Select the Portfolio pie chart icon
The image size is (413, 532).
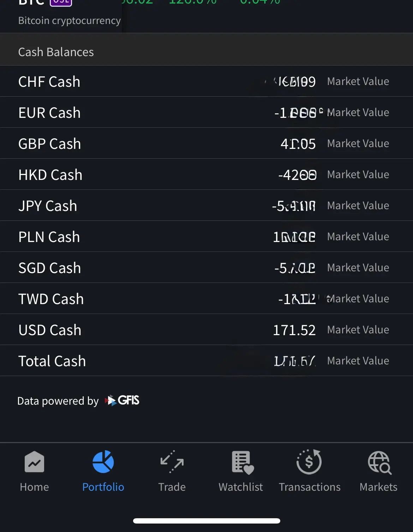(103, 461)
